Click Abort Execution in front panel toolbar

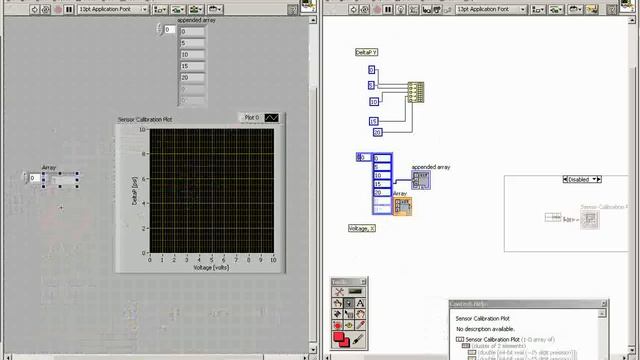click(57, 9)
